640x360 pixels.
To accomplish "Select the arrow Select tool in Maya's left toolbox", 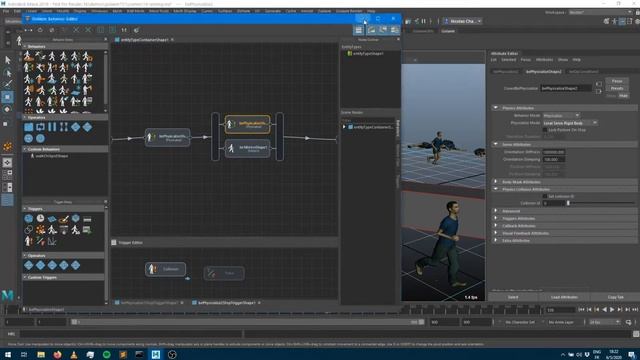I will [x=7, y=60].
